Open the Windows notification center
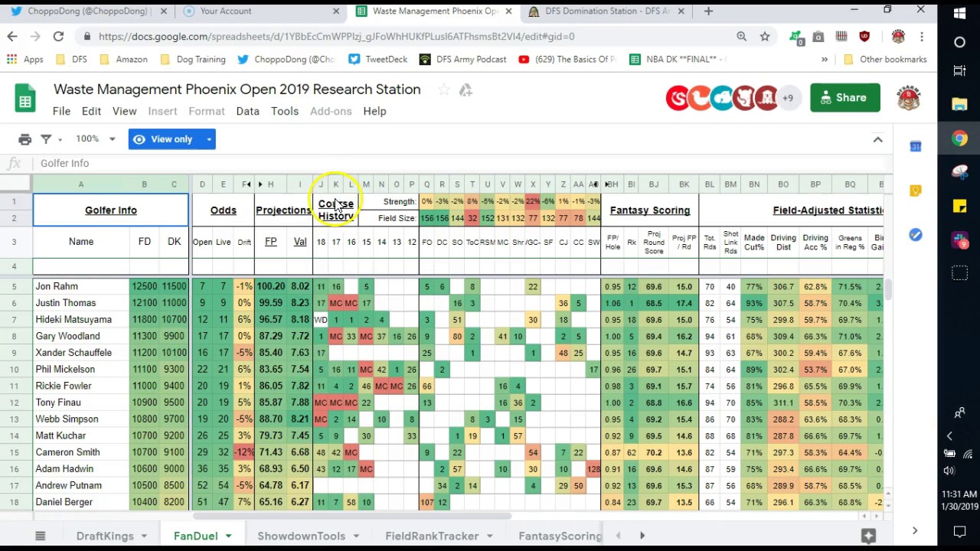Screen dimensions: 980x551 [x=959, y=531]
